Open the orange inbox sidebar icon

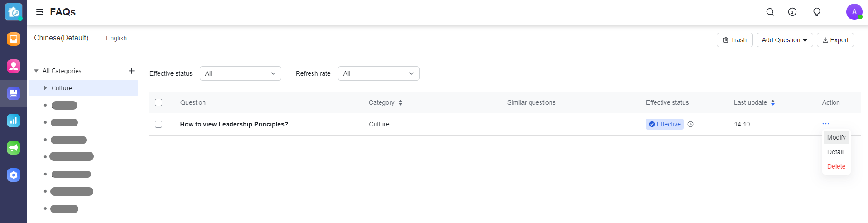[14, 39]
